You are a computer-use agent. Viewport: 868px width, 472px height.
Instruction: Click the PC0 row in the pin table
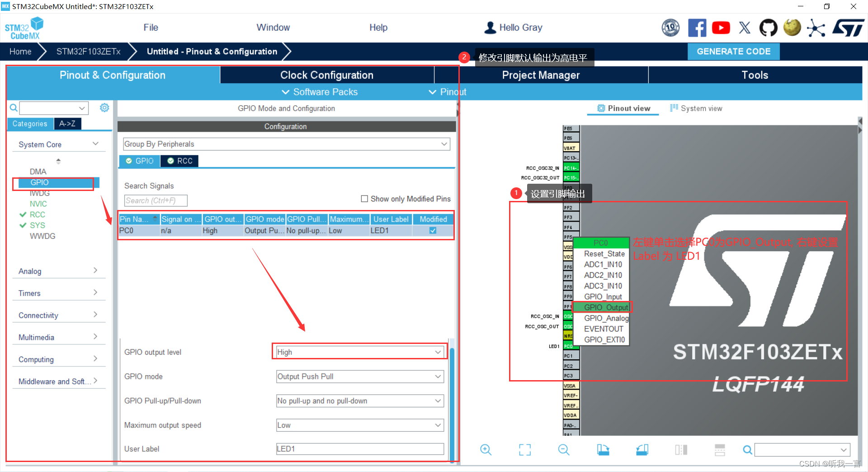[x=286, y=230]
